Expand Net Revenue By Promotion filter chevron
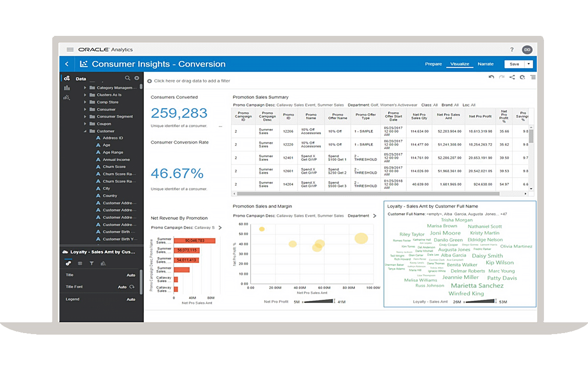This screenshot has width=588, height=371. click(x=220, y=228)
